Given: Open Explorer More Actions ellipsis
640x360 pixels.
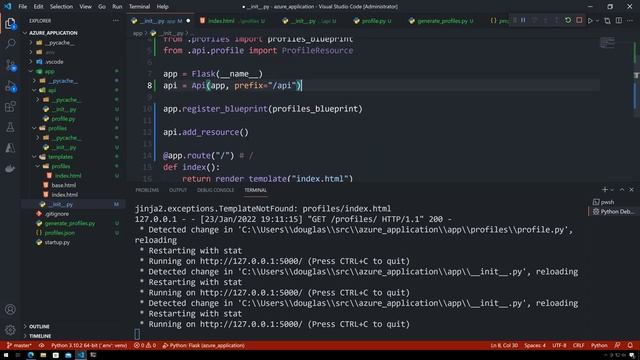Looking at the screenshot, I should click(x=116, y=20).
